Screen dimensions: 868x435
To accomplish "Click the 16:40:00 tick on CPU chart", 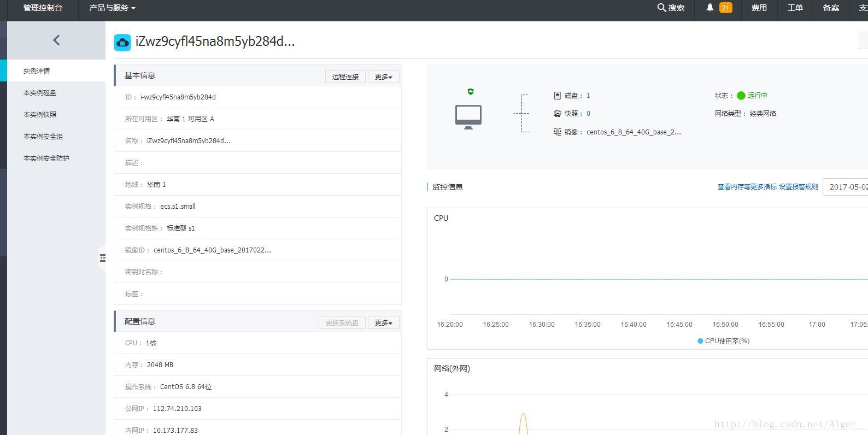I will tap(634, 325).
